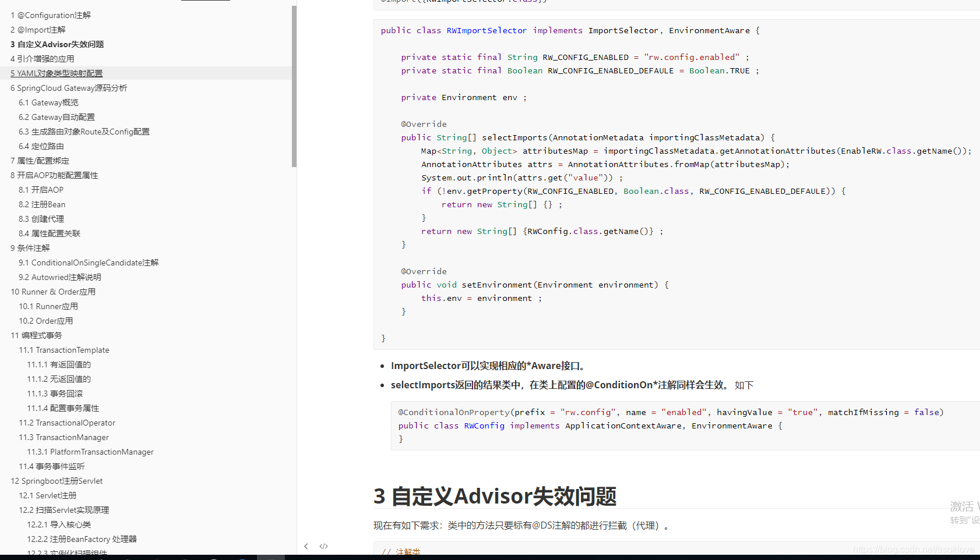Click bullet text 'selectImports返回的结果类中'

coord(455,385)
